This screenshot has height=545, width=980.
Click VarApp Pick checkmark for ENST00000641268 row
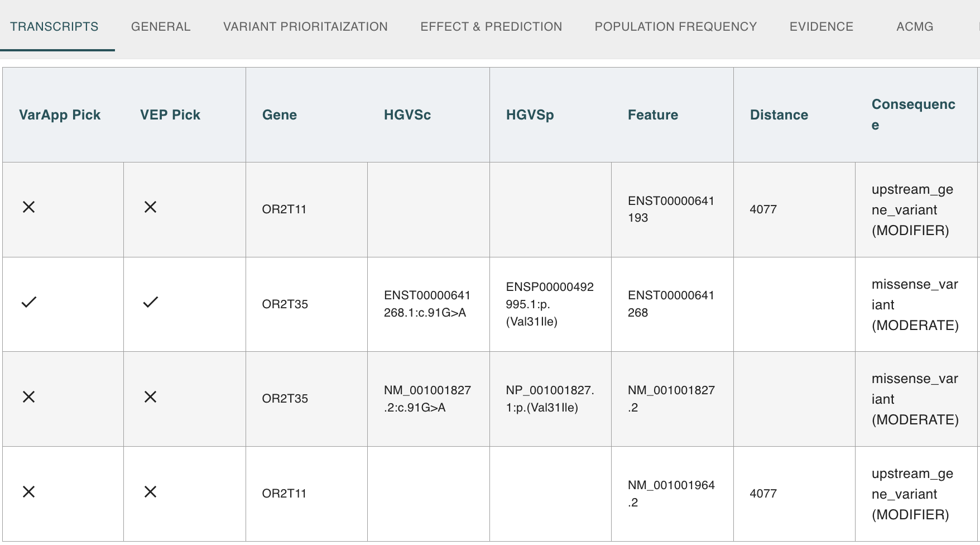[28, 302]
